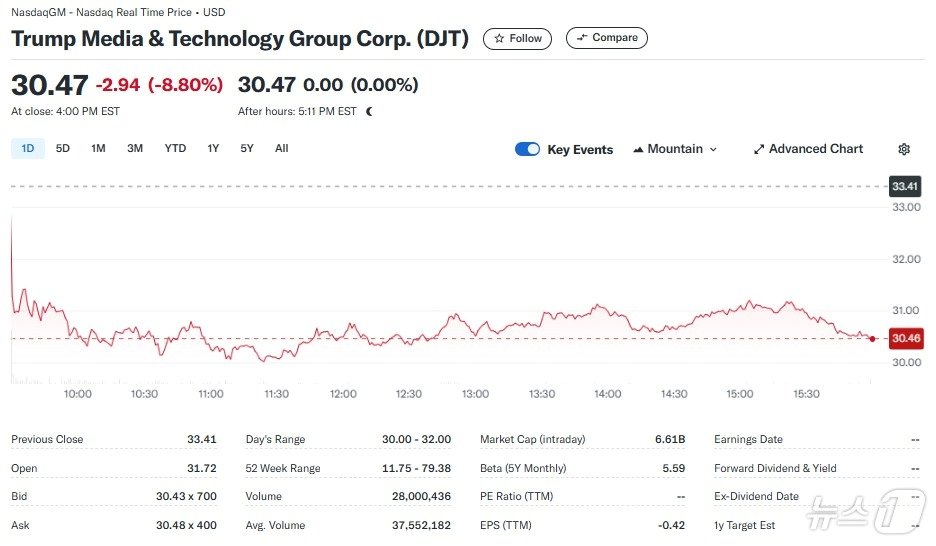Switch chart to 1Y range

click(213, 148)
